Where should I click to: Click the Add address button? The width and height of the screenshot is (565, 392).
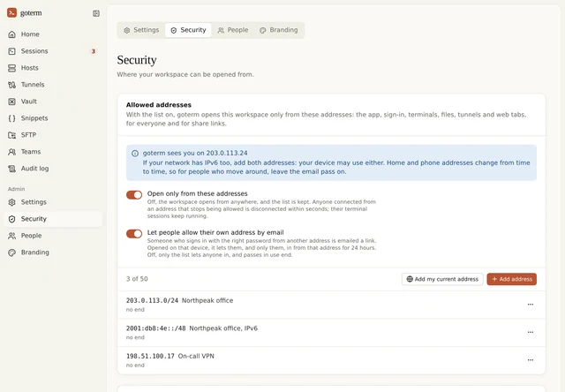pyautogui.click(x=512, y=279)
